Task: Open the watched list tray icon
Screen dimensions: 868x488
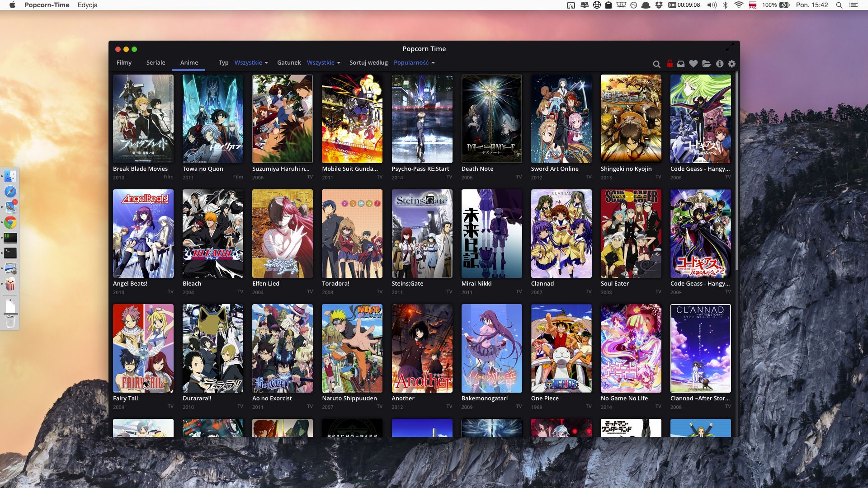Action: point(680,64)
